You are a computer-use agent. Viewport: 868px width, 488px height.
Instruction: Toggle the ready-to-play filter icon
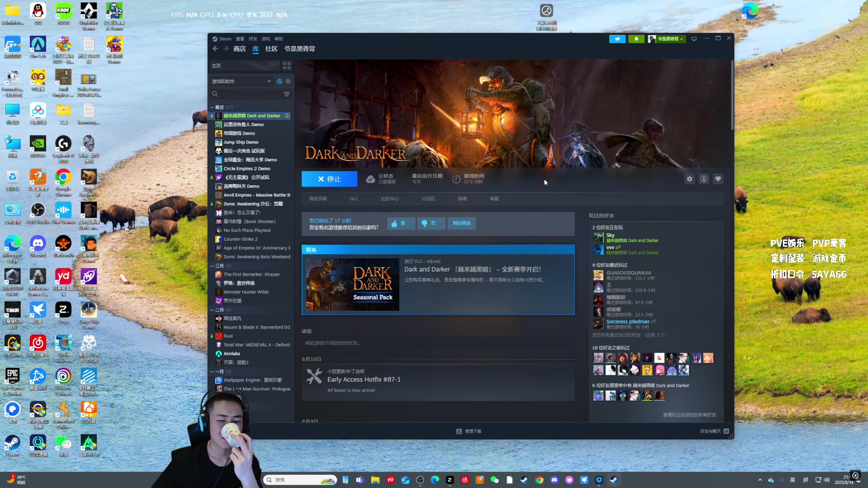[288, 81]
